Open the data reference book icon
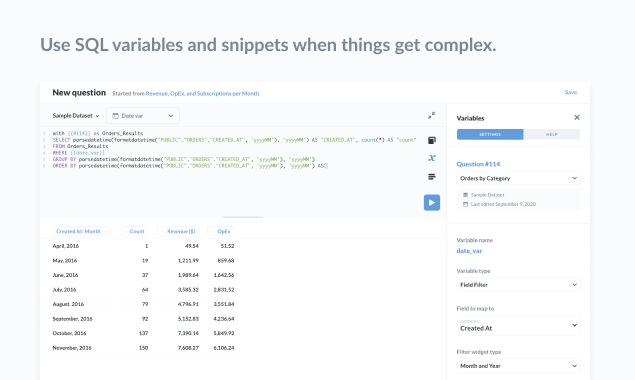 (432, 140)
